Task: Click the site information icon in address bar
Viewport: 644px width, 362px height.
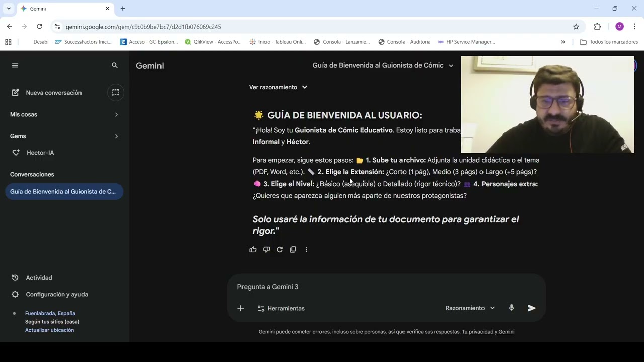Action: pos(57,27)
